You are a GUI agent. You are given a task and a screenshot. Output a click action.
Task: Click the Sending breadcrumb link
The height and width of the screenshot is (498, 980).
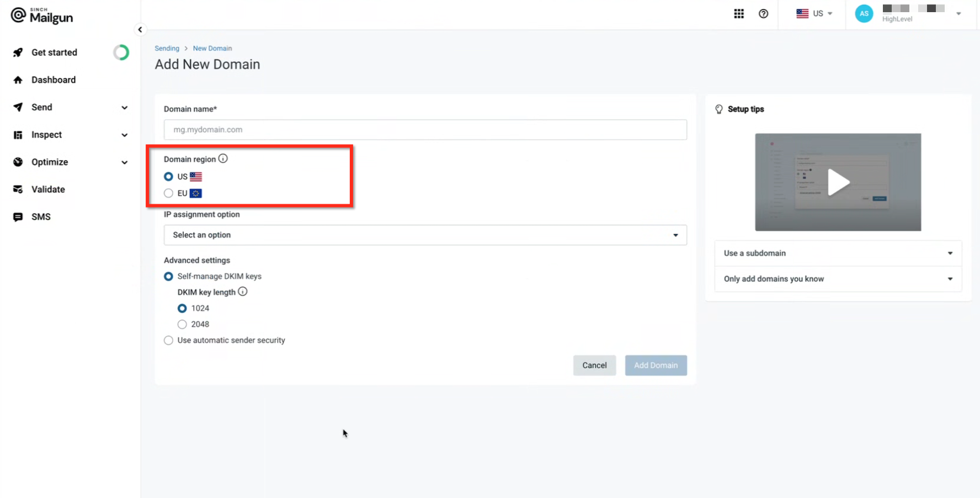[x=167, y=49]
